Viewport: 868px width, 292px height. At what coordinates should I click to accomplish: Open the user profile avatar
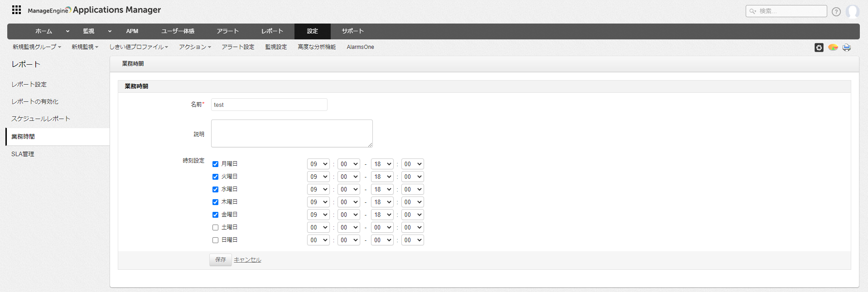[852, 11]
